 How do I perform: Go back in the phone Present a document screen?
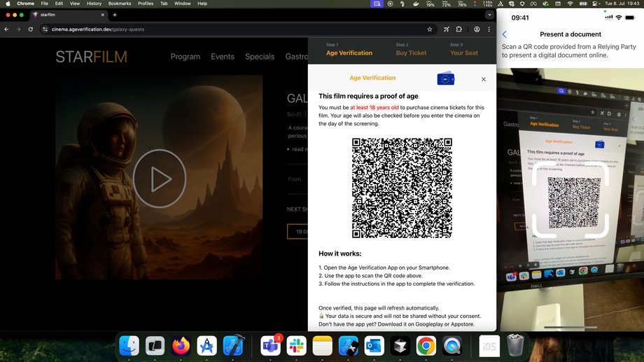click(505, 34)
